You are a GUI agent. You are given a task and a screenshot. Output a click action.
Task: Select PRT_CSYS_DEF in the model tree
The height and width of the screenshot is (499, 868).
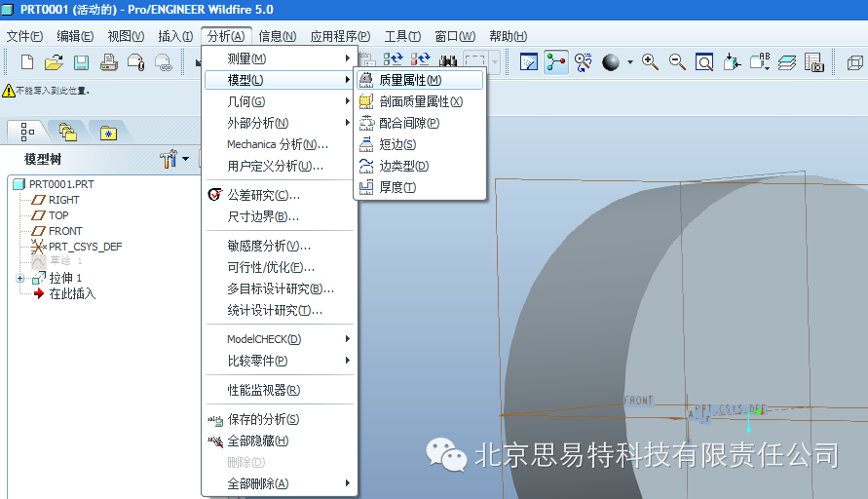tap(85, 247)
